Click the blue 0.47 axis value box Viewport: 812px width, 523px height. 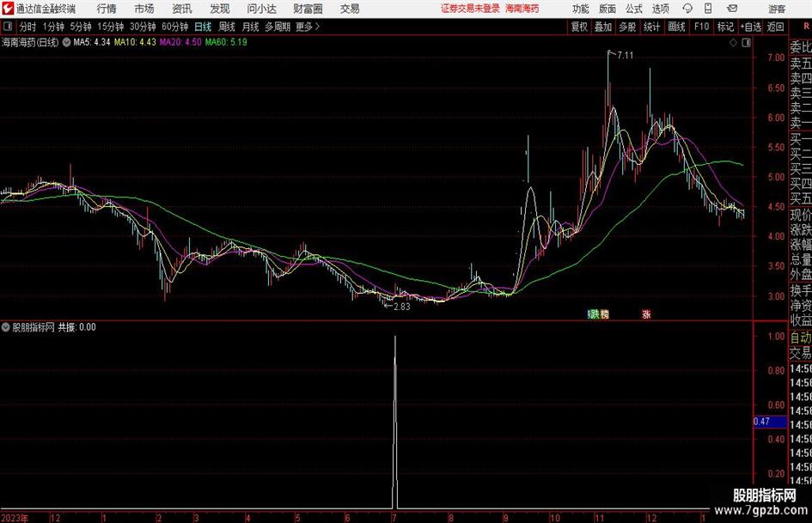click(770, 422)
